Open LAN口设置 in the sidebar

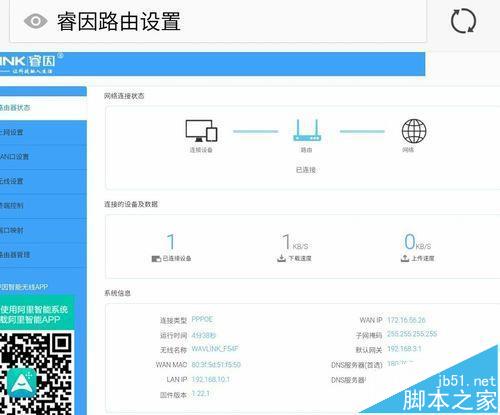click(43, 157)
